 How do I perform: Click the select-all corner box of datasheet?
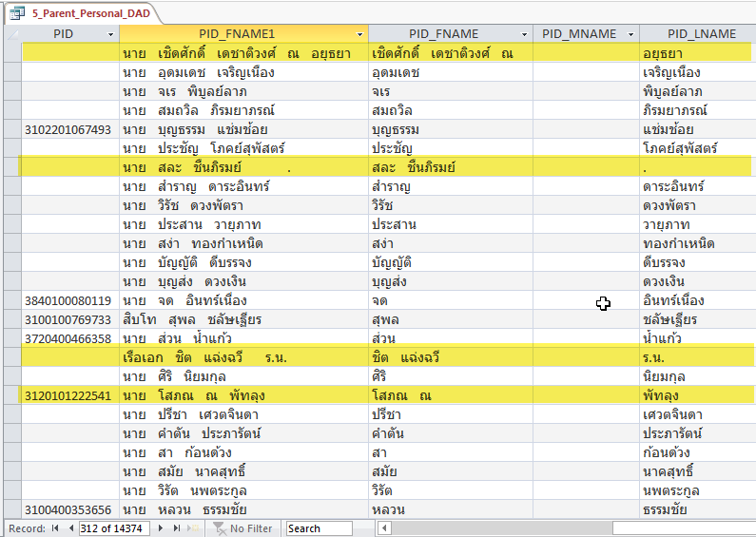pos(11,34)
